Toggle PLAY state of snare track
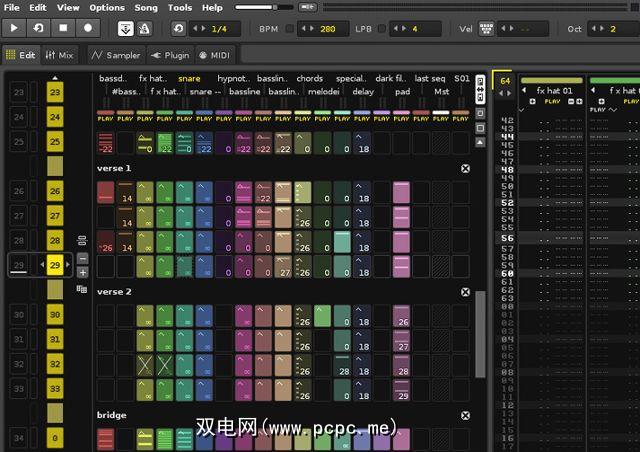Image resolution: width=640 pixels, height=452 pixels. (184, 118)
